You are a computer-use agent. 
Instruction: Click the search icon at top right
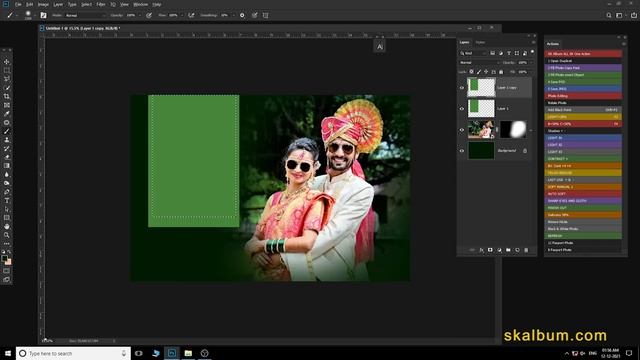[609, 15]
